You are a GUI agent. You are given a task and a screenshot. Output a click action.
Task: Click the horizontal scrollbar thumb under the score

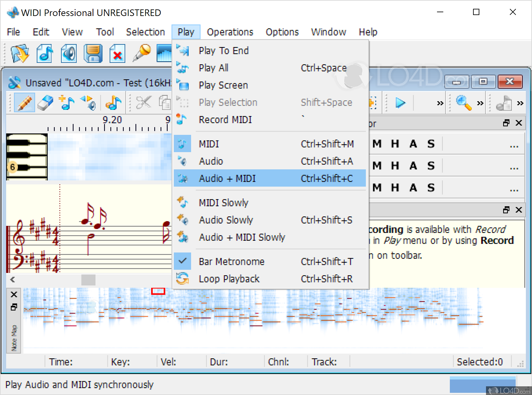click(x=88, y=280)
